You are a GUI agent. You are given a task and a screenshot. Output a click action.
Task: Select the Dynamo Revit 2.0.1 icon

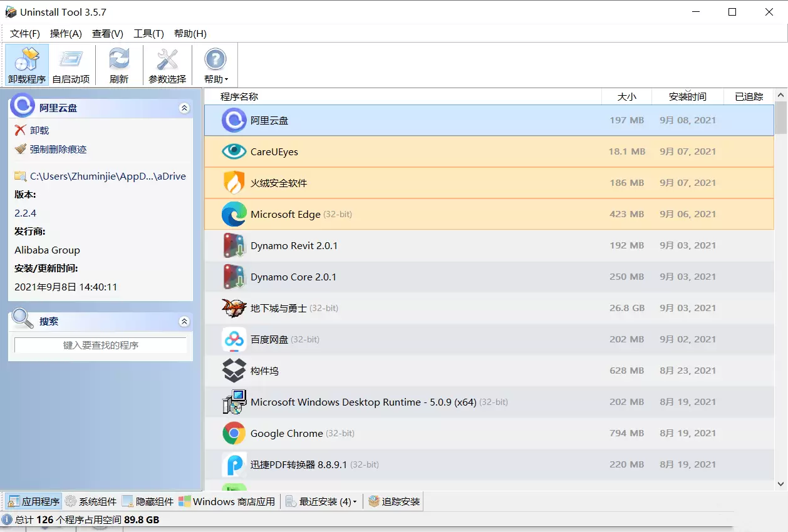pyautogui.click(x=234, y=245)
